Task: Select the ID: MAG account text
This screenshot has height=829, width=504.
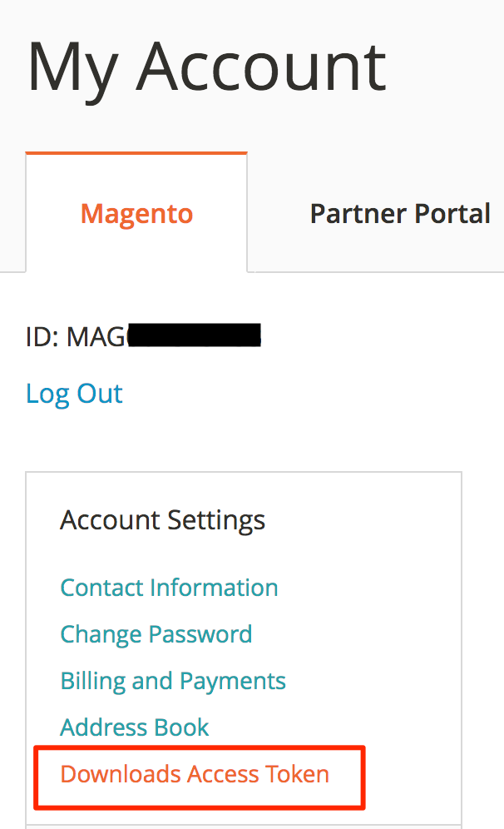Action: coord(76,336)
